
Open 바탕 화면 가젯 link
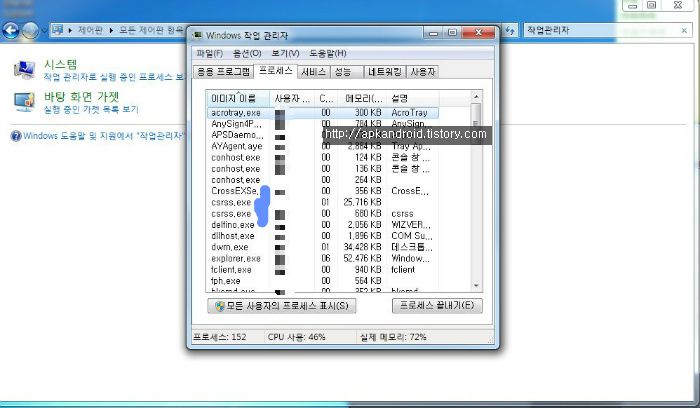pos(81,97)
